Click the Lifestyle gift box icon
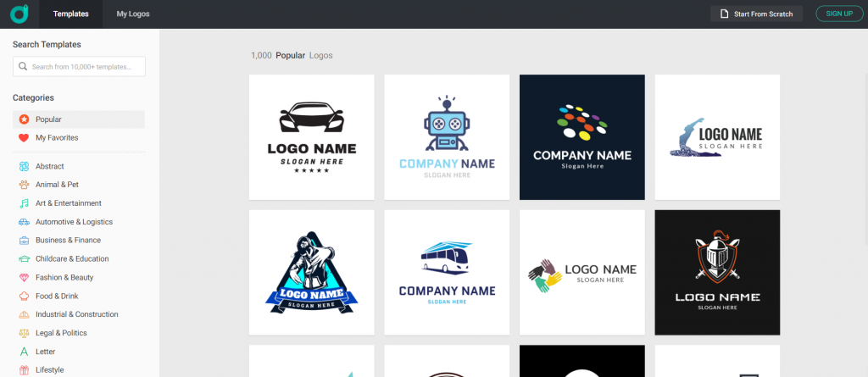 point(24,370)
